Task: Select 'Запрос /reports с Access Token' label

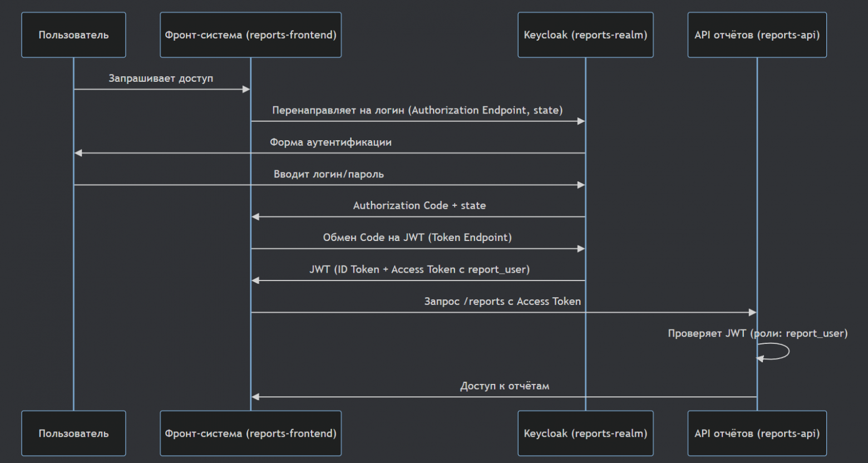Action: (x=502, y=302)
